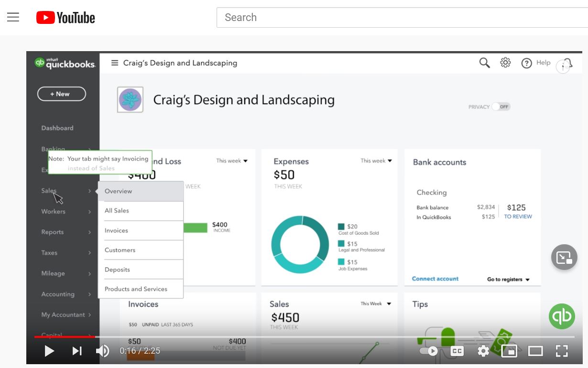The height and width of the screenshot is (368, 588).
Task: Expand the Reports chevron
Action: pos(89,232)
